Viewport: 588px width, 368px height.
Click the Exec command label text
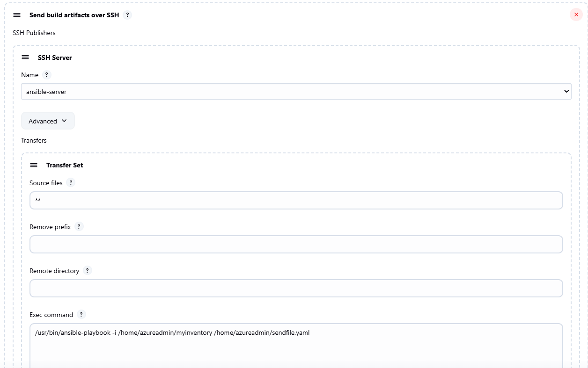click(x=51, y=315)
